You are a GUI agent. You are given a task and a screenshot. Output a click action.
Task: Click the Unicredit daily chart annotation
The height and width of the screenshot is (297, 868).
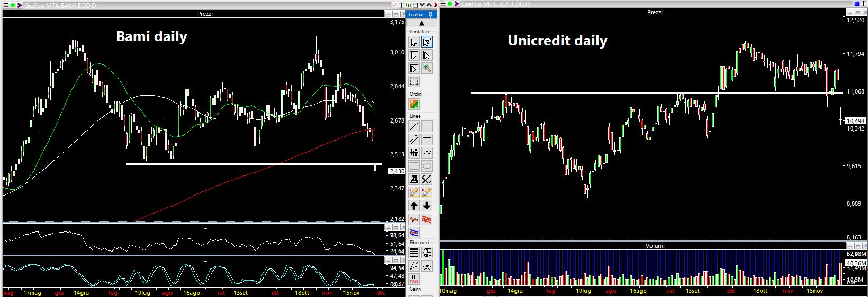coord(557,41)
